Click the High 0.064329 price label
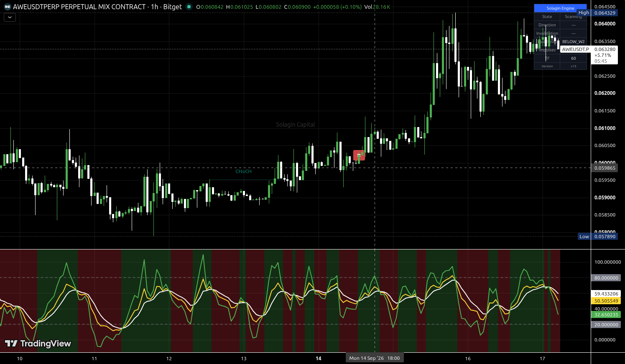Image resolution: width=625 pixels, height=364 pixels. 597,13
